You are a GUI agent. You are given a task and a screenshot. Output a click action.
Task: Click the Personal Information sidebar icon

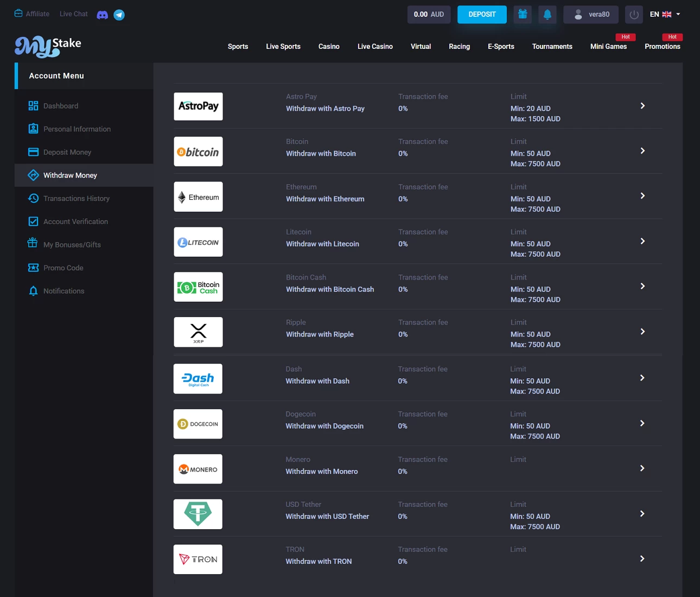33,129
